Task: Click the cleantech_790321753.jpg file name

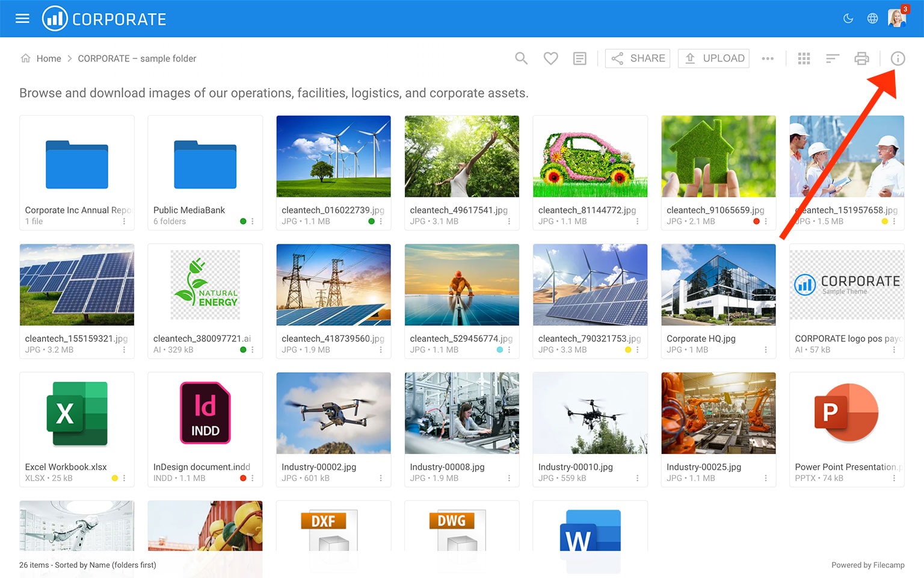Action: click(590, 338)
